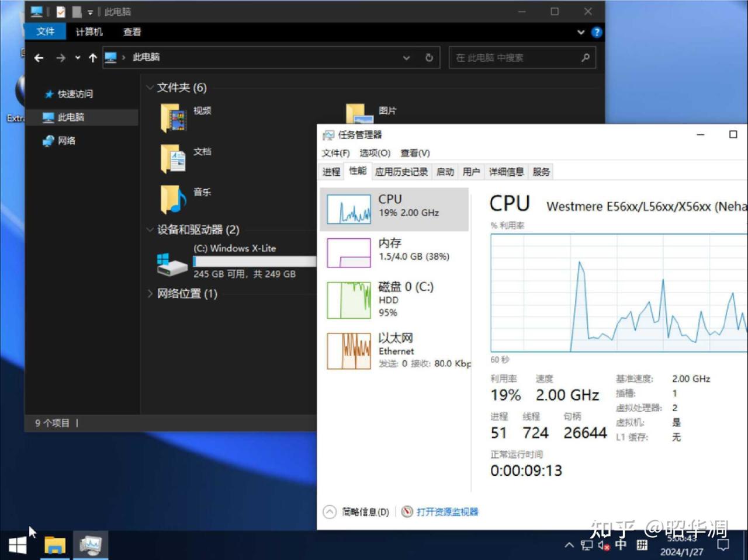Open the View (查看) ribbon tab in Explorer
This screenshot has width=748, height=560.
[x=132, y=32]
